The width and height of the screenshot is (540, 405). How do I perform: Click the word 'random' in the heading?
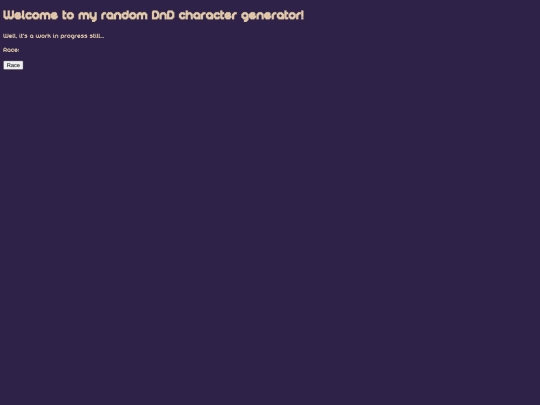click(x=124, y=15)
